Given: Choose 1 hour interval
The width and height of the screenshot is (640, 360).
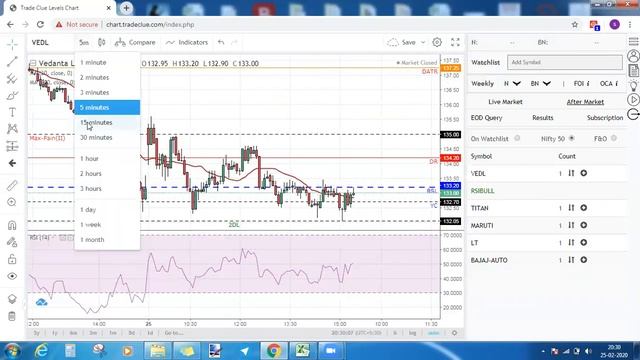Looking at the screenshot, I should (x=107, y=158).
